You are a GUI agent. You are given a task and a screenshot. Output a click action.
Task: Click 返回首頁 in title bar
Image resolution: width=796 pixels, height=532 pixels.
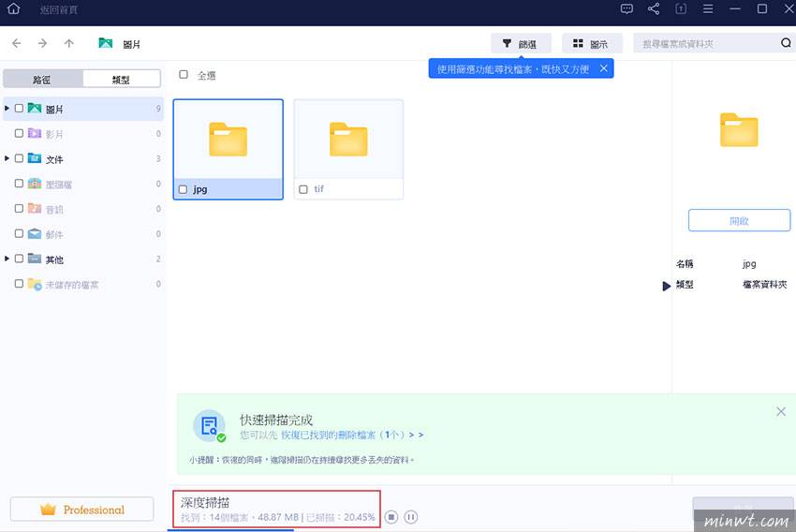pos(58,9)
